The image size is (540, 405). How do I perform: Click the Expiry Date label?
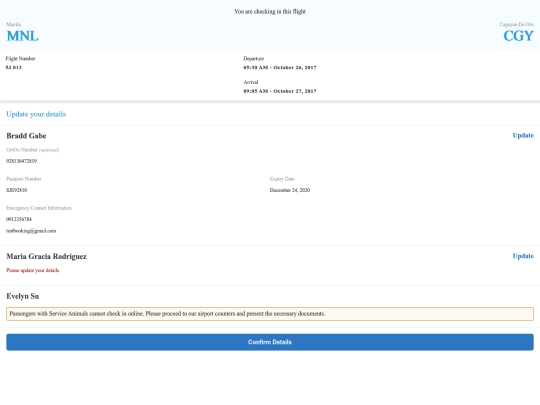282,179
